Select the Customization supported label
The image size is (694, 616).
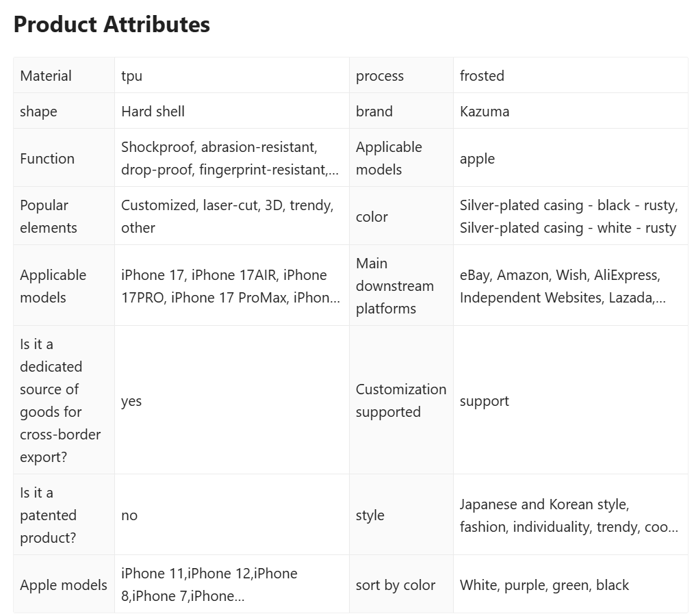click(x=401, y=400)
